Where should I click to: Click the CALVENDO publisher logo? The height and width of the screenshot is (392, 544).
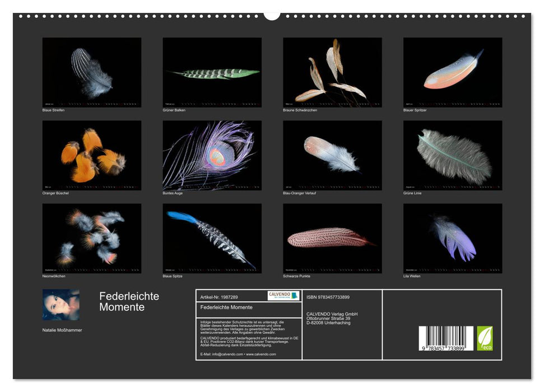[279, 296]
